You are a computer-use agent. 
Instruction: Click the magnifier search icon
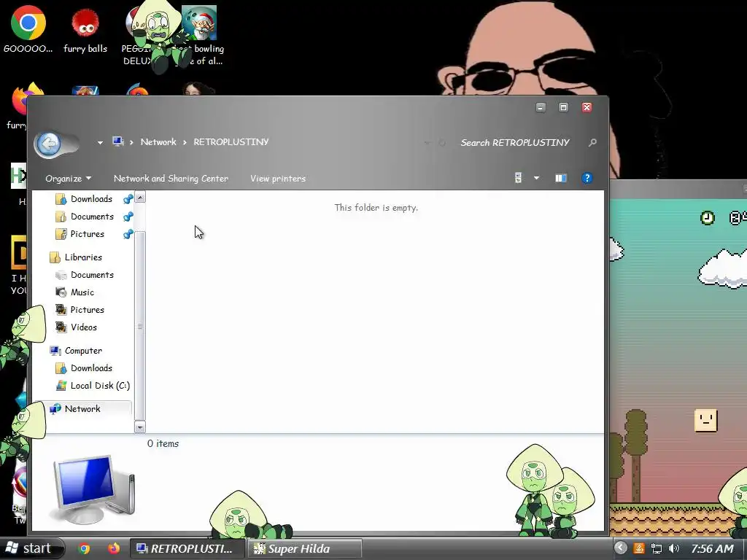click(x=592, y=142)
